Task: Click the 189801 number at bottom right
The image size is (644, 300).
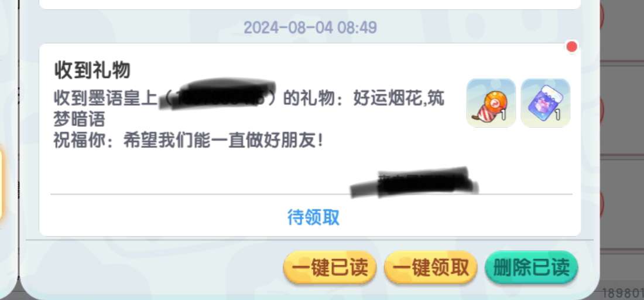Action: [623, 294]
